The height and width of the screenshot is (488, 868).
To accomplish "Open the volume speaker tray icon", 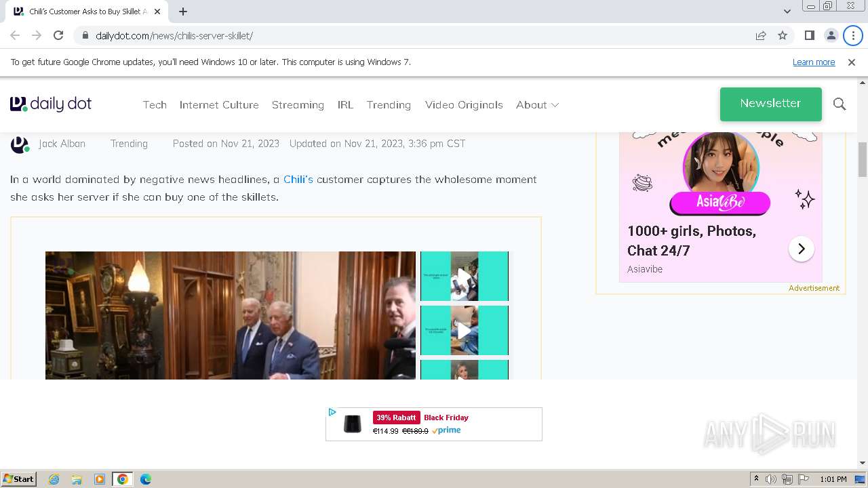I will (771, 479).
